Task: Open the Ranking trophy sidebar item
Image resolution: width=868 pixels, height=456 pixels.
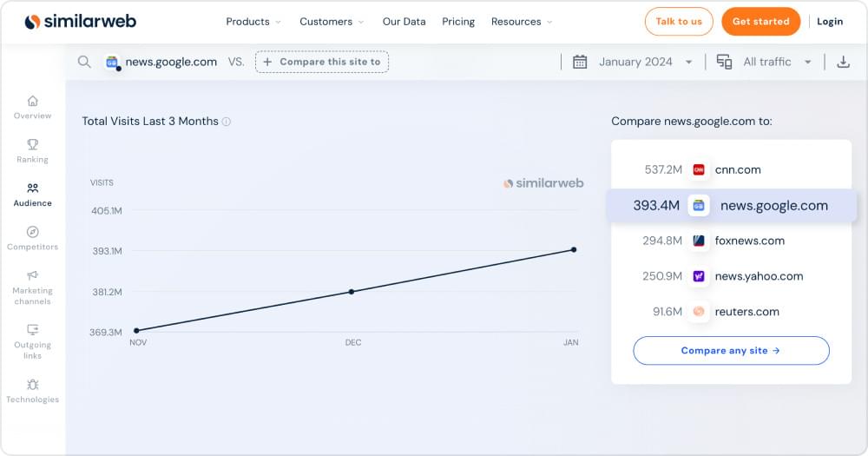Action: (32, 150)
